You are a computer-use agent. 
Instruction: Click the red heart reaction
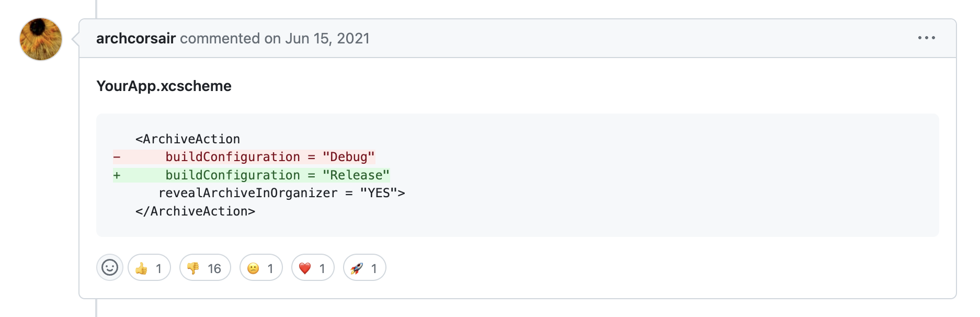point(313,268)
